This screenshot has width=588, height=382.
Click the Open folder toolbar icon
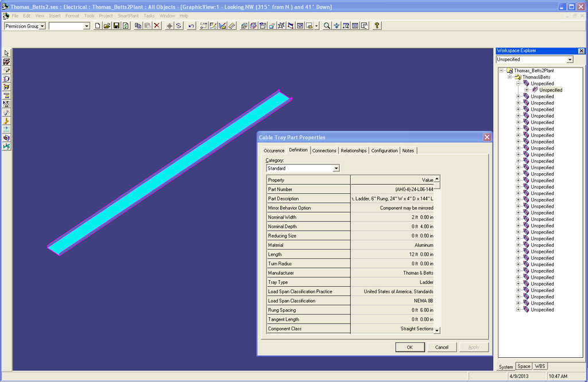pos(107,26)
